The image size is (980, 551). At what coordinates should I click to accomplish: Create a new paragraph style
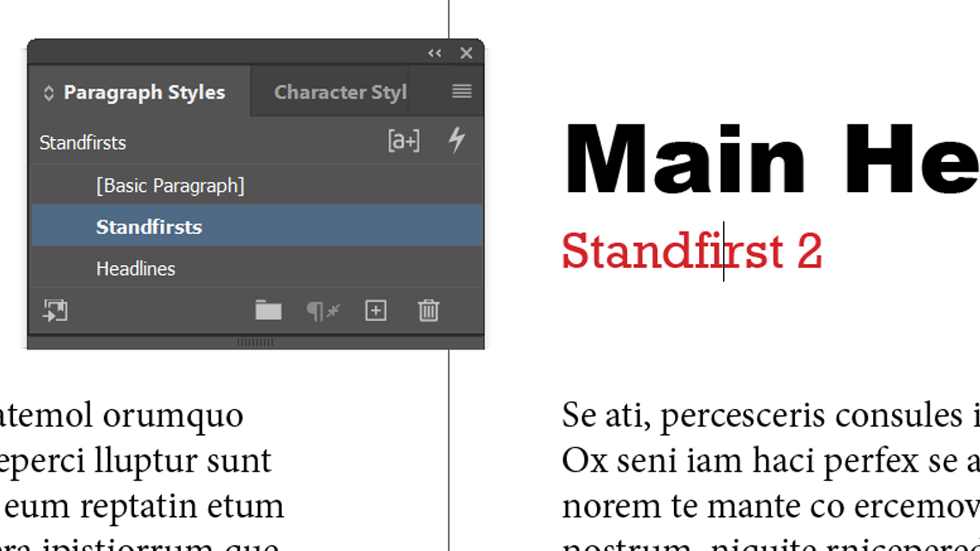[376, 311]
